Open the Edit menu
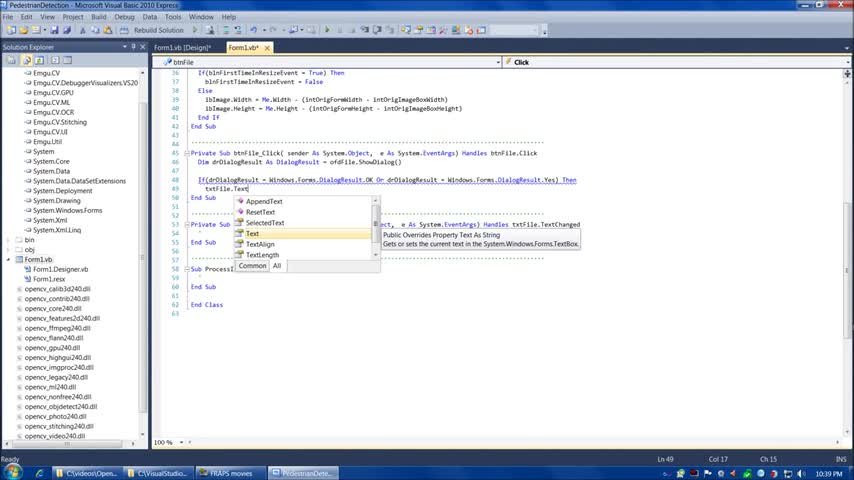This screenshot has width=854, height=480. pos(26,17)
